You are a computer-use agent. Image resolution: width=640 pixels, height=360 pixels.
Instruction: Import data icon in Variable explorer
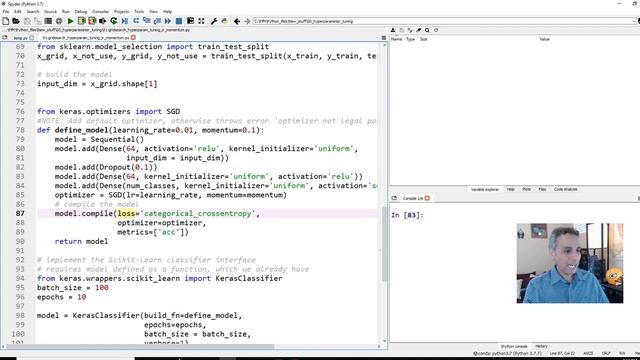[x=393, y=30]
